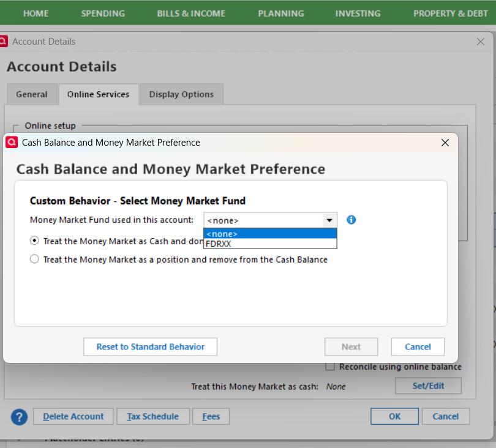496x448 pixels.
Task: Click Reset to Standard Behavior button
Action: (150, 347)
